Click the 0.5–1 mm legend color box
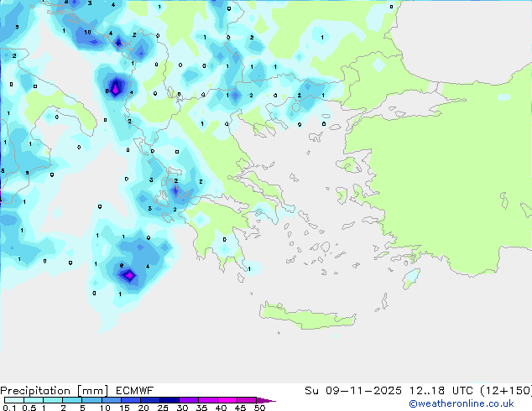 click(x=34, y=400)
